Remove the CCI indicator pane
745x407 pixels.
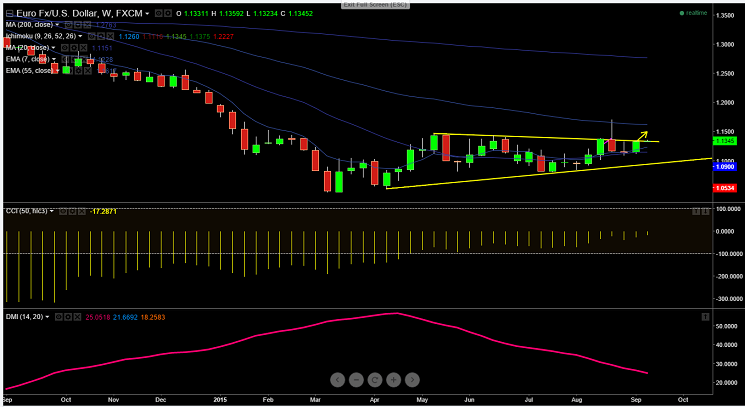pos(81,211)
